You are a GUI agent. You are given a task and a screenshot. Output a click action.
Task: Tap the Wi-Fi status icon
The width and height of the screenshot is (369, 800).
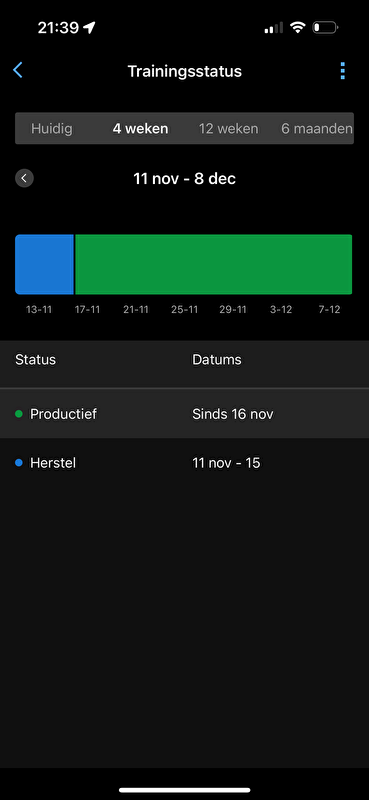(297, 28)
